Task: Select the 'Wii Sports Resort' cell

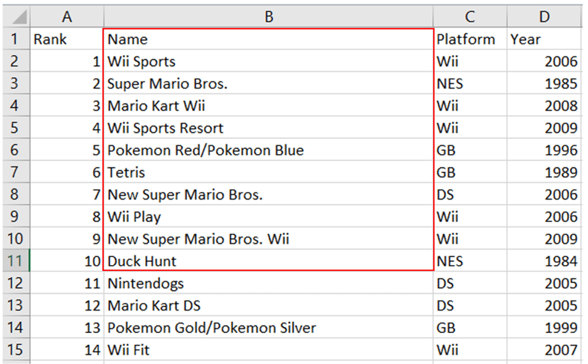Action: pos(268,128)
